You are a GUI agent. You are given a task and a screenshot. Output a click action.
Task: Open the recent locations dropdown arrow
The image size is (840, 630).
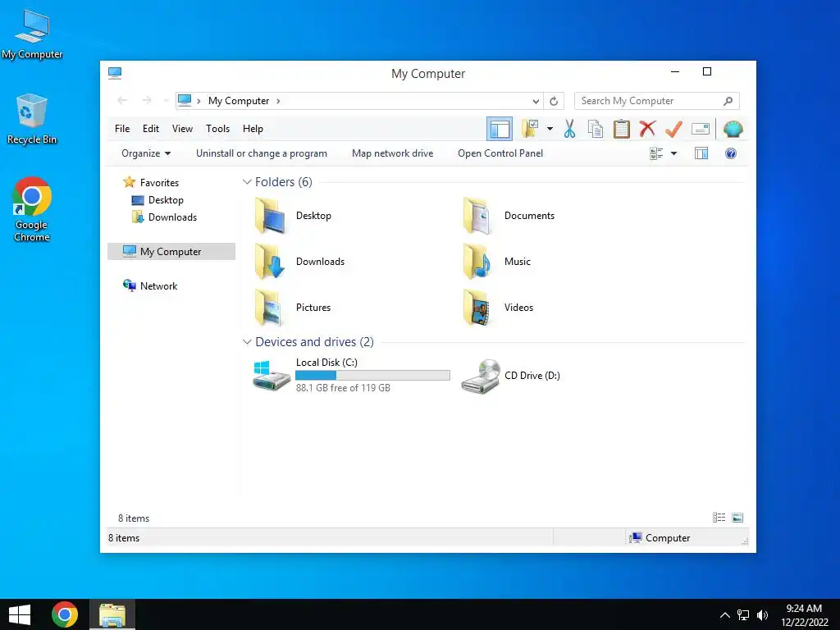166,101
